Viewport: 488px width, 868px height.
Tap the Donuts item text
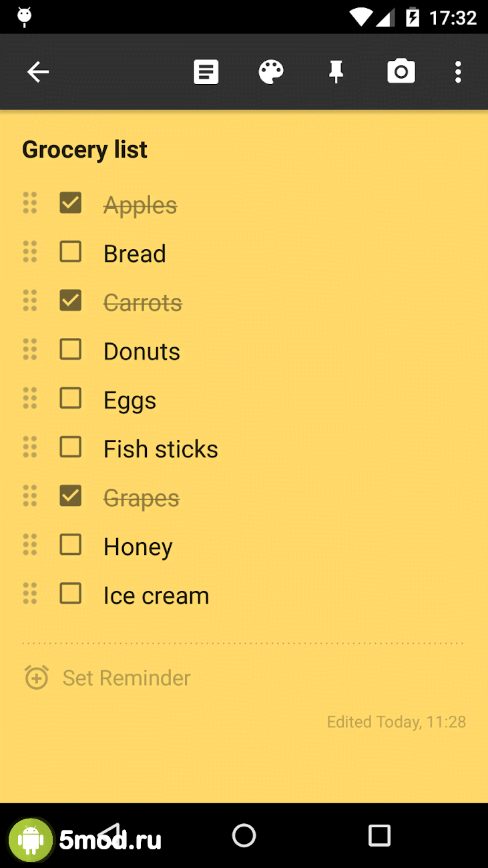[x=142, y=351]
